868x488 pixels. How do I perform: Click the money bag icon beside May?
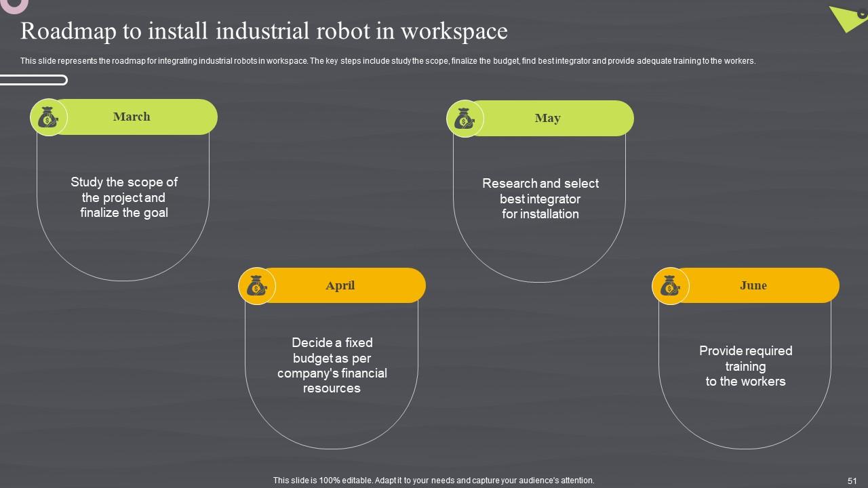465,119
